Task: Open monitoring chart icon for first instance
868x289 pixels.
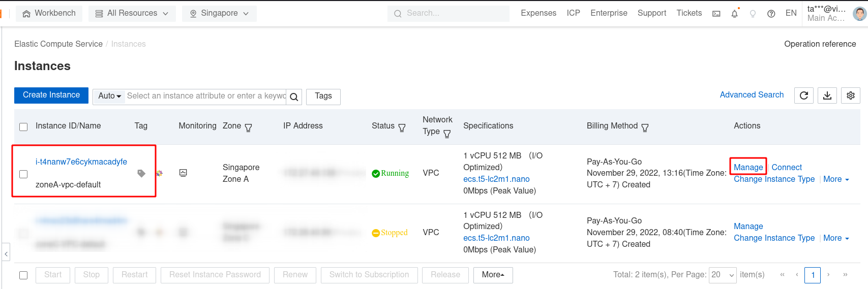Action: tap(183, 173)
